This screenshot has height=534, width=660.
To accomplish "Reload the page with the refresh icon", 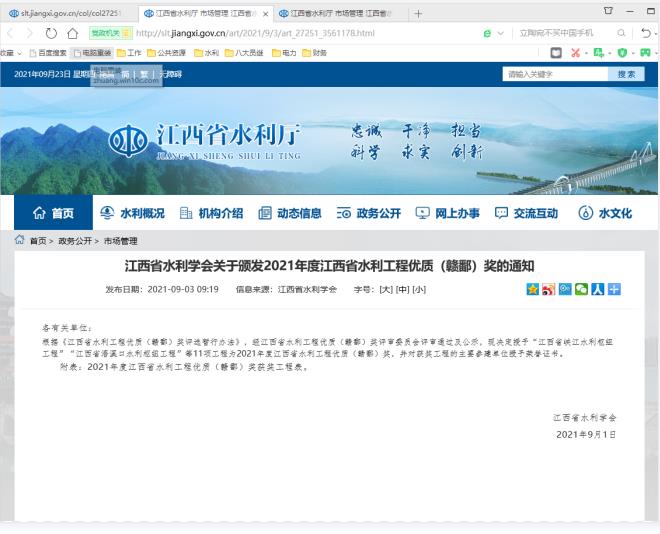I will 51,33.
